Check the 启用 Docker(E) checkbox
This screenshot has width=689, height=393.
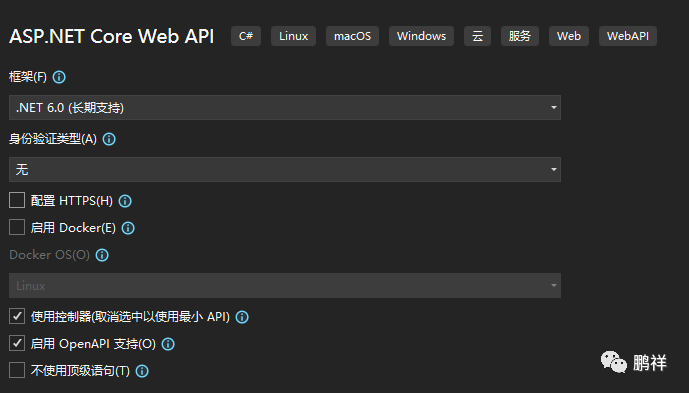(x=17, y=227)
